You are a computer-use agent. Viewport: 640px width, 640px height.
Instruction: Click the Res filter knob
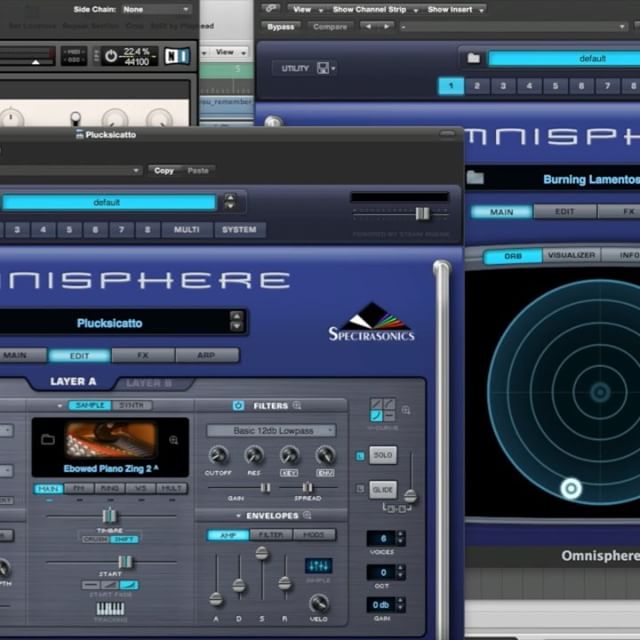253,455
